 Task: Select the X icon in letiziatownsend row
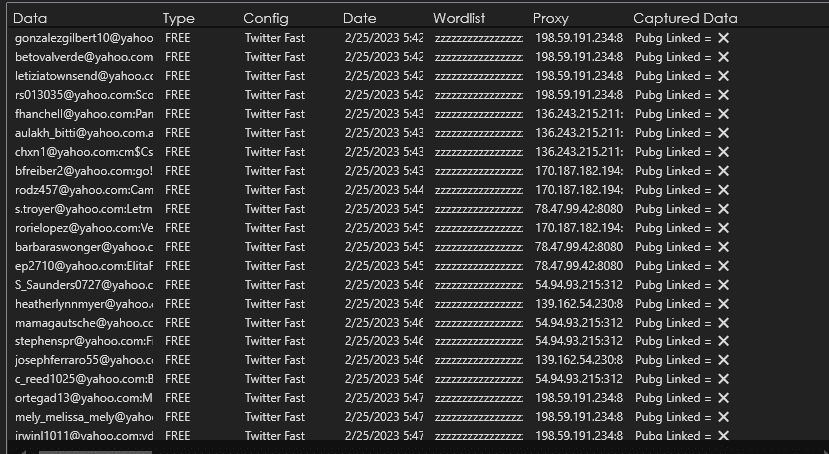tap(723, 76)
